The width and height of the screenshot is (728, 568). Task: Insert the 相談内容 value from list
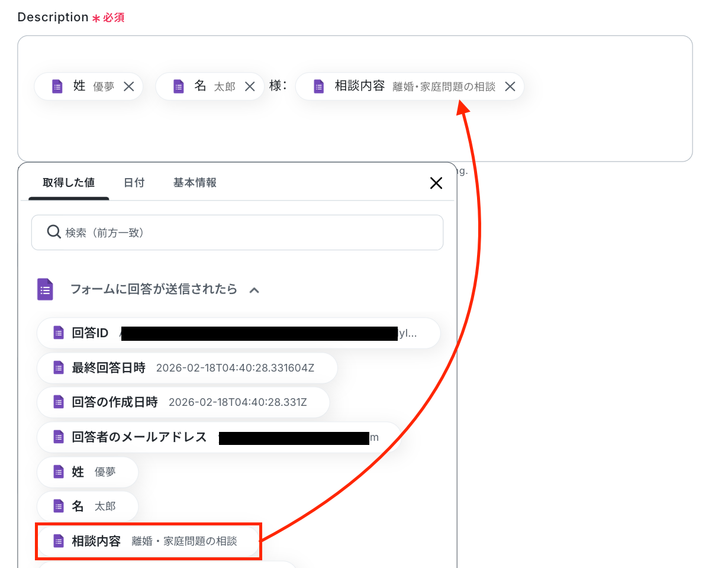tap(148, 541)
